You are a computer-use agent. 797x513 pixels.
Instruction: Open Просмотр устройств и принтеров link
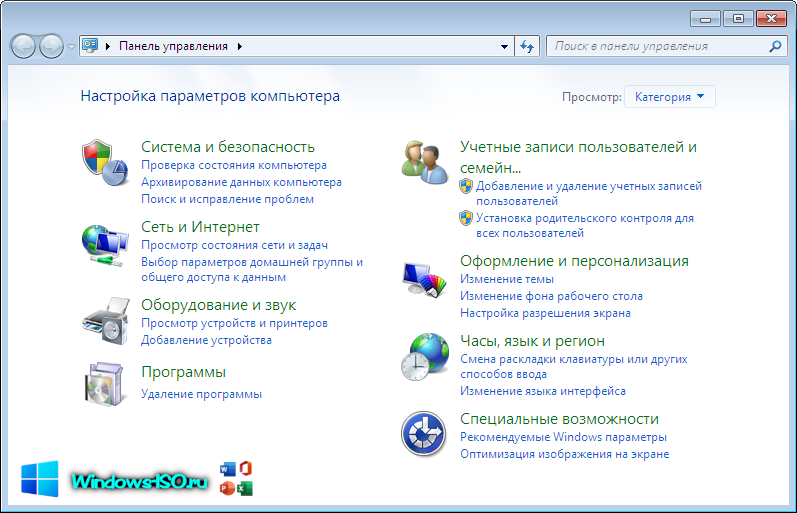click(x=234, y=323)
